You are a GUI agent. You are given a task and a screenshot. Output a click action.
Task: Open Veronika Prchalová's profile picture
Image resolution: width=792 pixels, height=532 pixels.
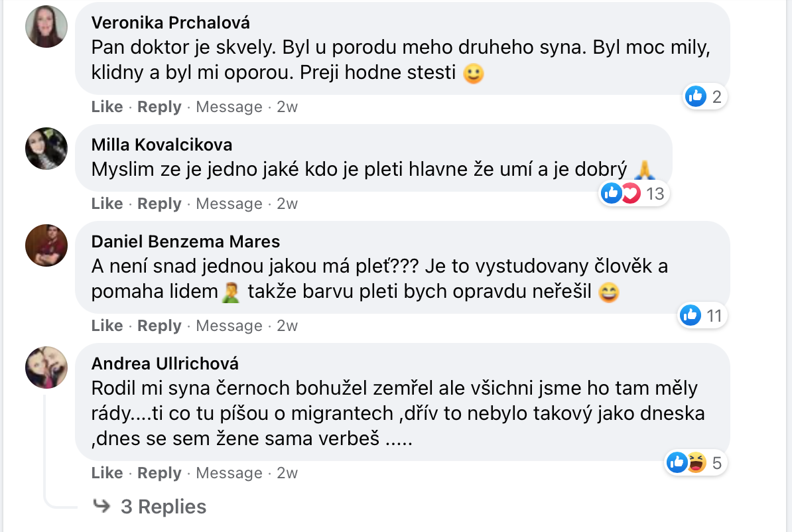click(46, 27)
